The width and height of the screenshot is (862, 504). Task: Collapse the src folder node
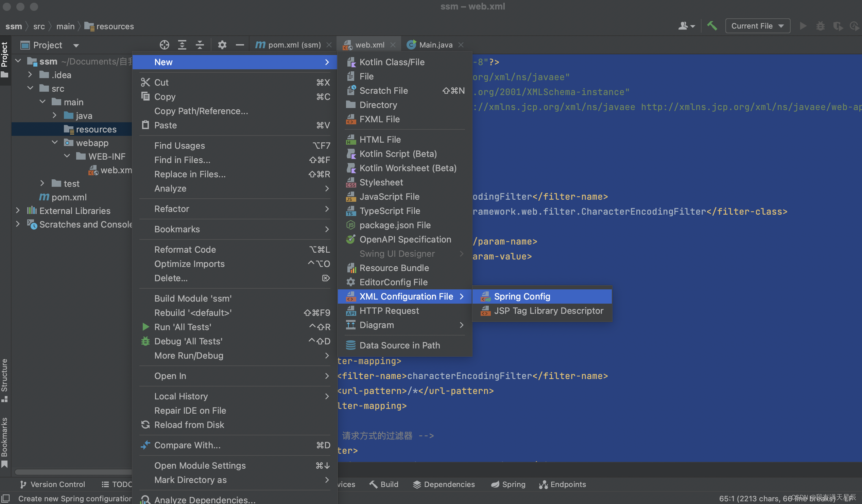tap(31, 89)
